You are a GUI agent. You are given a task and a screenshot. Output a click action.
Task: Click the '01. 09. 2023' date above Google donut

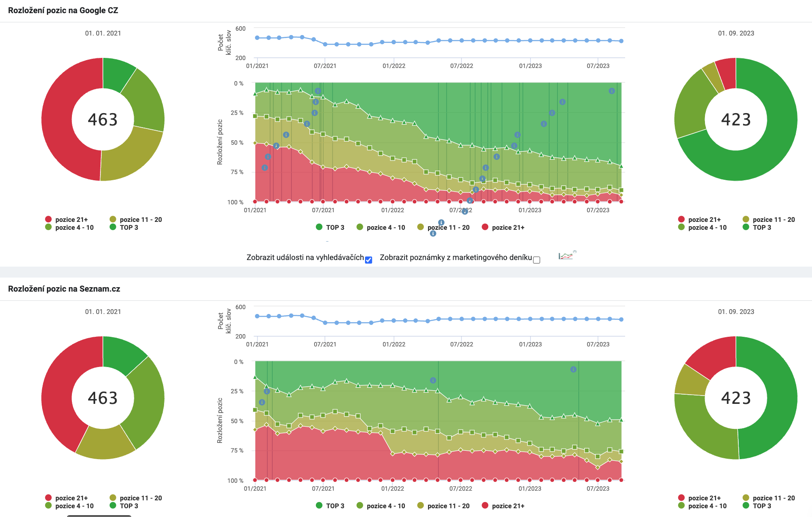736,33
